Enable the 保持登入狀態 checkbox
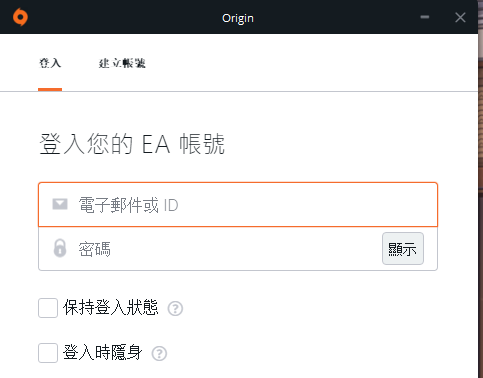 (x=48, y=308)
